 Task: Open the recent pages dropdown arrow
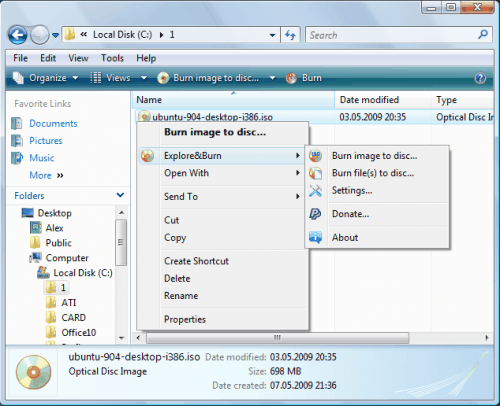[55, 35]
